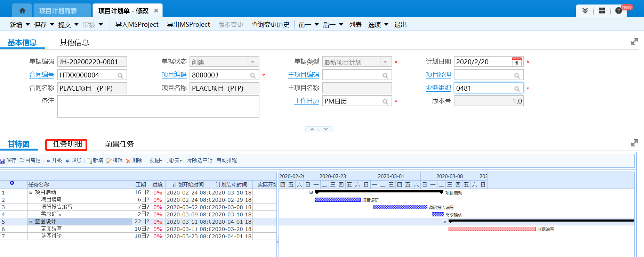644x257 pixels.
Task: Click the 主项目编码 search icon
Action: coord(385,75)
